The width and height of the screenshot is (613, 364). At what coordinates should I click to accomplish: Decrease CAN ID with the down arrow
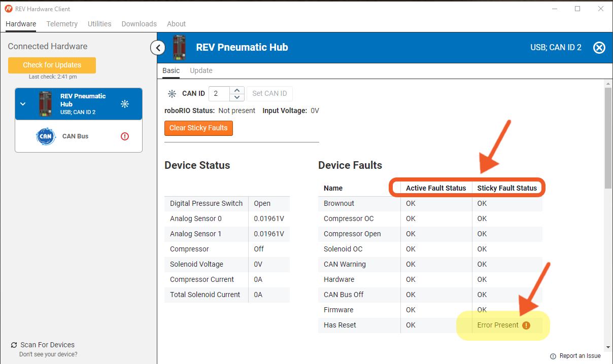pos(236,97)
